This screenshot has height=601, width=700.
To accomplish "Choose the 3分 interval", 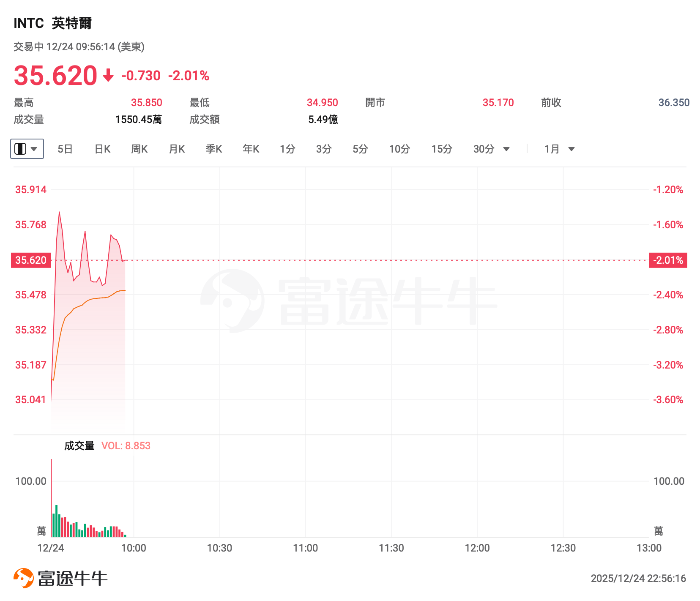I will 324,149.
